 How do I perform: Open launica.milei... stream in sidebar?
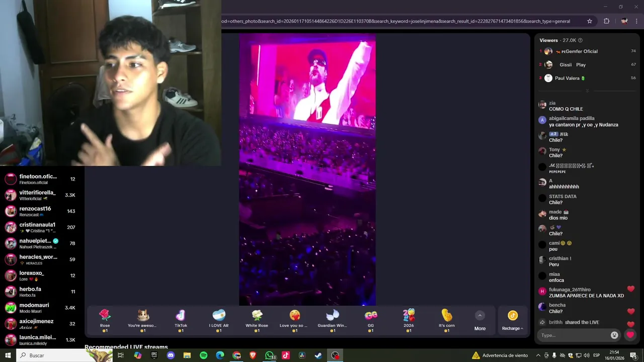40,340
